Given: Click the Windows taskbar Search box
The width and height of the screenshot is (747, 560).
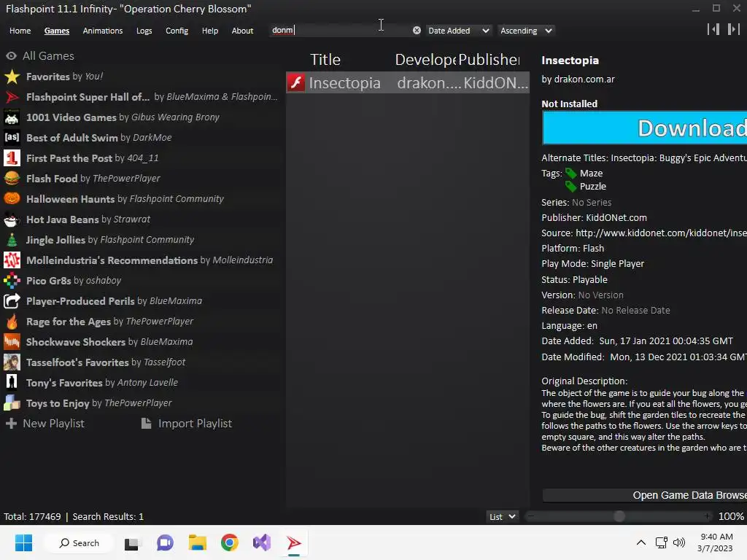Looking at the screenshot, I should click(79, 542).
